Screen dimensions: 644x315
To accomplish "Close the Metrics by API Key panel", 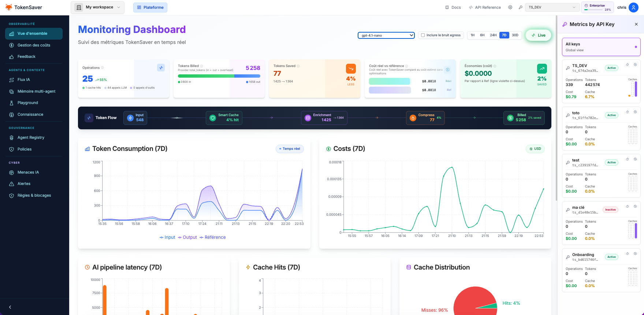I will click(636, 24).
